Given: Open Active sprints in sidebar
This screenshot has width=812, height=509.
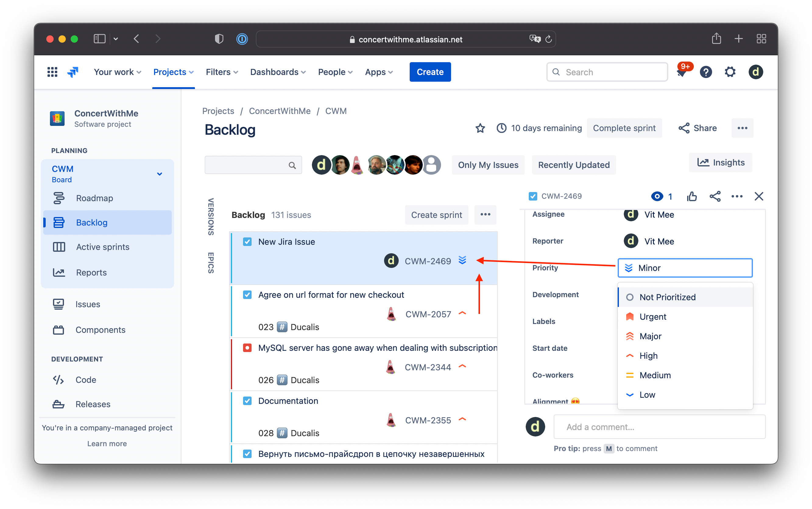Looking at the screenshot, I should (102, 247).
